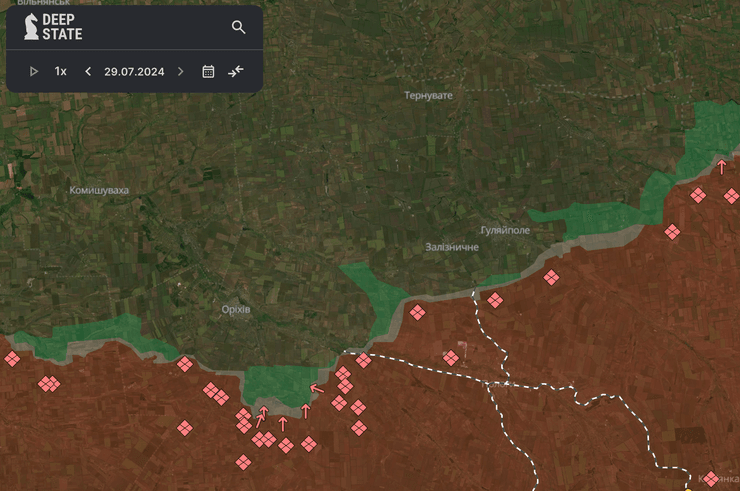This screenshot has width=740, height=491.
Task: Click the upward attack arrow at the far right edge
Action: [722, 167]
